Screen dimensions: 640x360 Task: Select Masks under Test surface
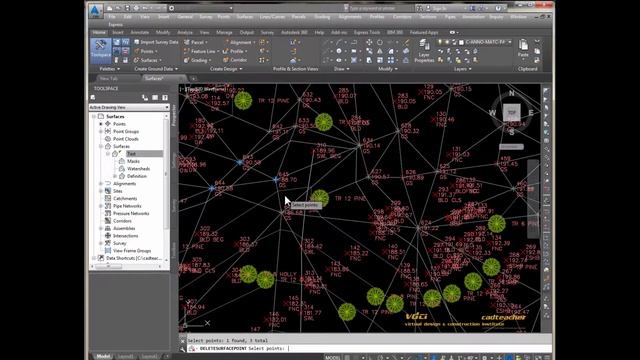pyautogui.click(x=133, y=161)
